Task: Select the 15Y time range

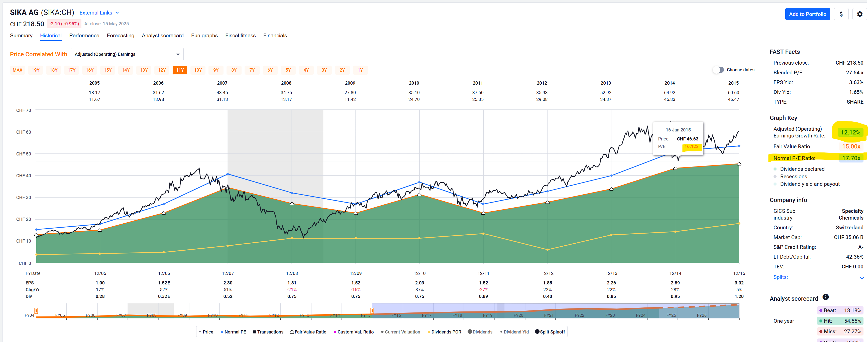Action: [x=108, y=70]
